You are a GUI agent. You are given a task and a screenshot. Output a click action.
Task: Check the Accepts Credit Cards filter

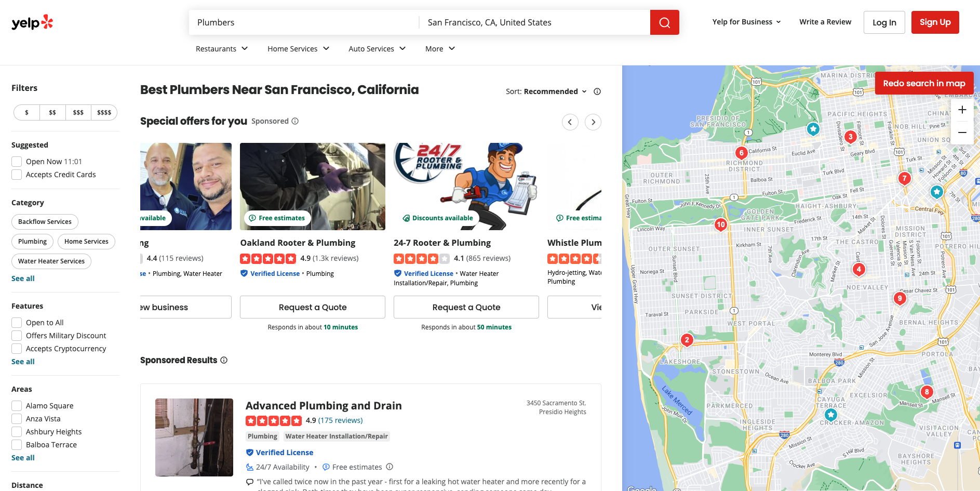click(x=16, y=175)
